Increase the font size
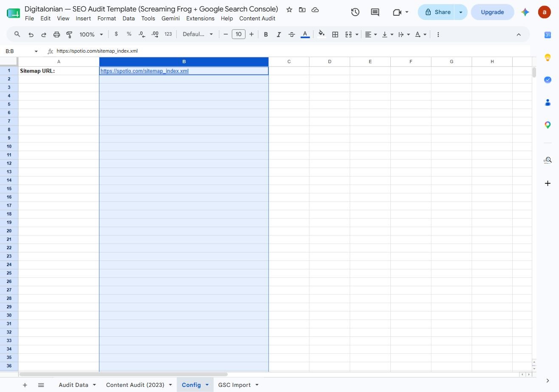 pyautogui.click(x=251, y=34)
